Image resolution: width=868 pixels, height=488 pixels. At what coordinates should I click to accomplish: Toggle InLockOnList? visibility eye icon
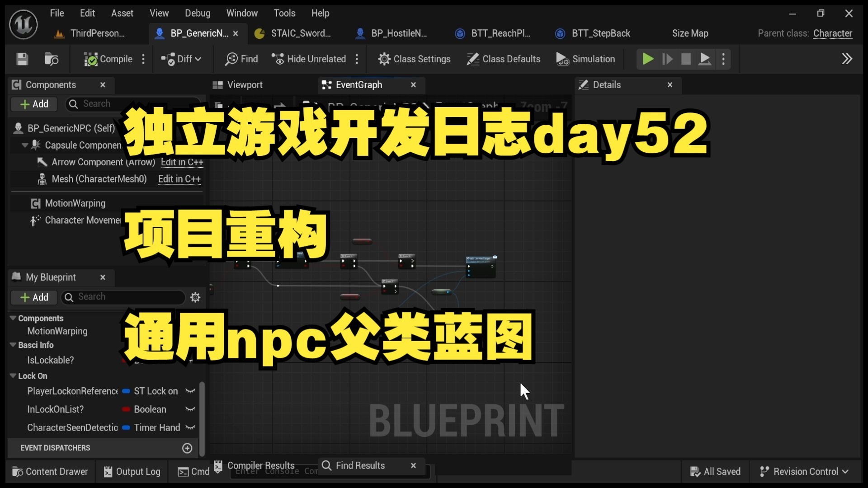190,409
